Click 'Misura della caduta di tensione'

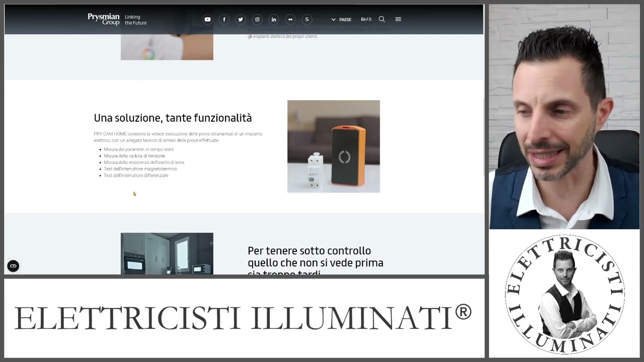pos(134,156)
